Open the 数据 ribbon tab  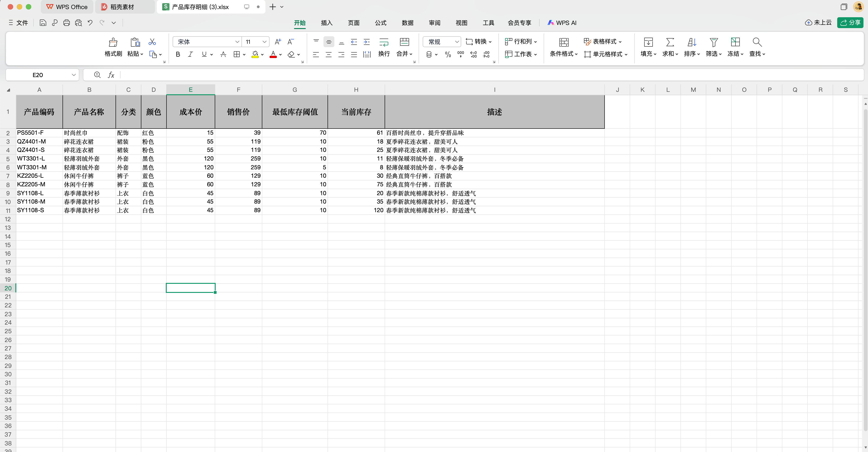point(407,23)
